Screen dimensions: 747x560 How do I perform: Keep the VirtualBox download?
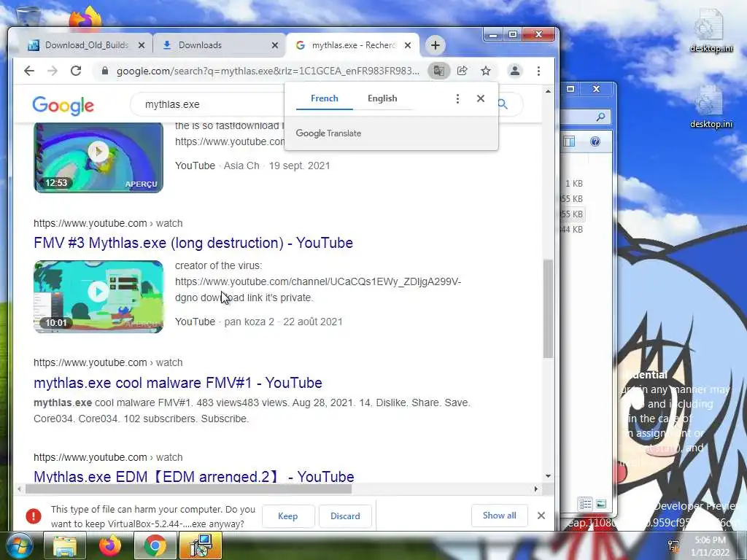[287, 516]
